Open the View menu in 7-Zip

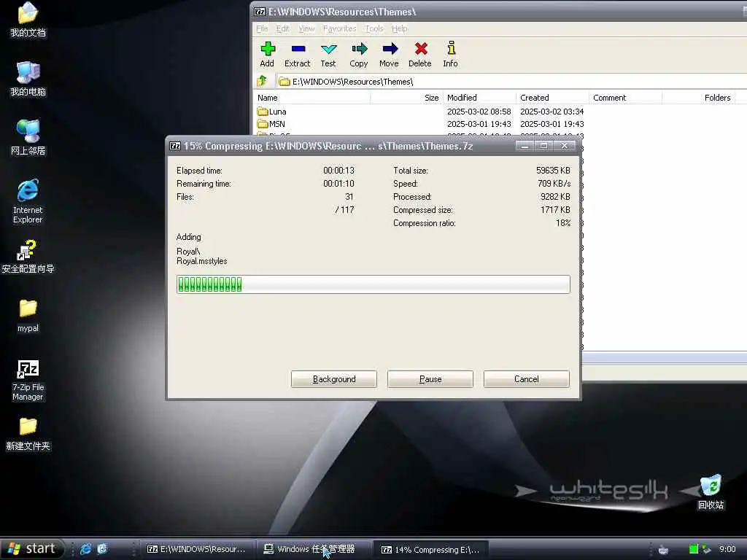click(x=307, y=28)
